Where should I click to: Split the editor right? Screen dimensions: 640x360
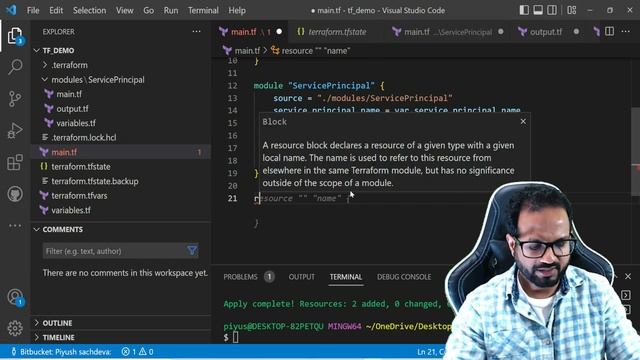[609, 31]
